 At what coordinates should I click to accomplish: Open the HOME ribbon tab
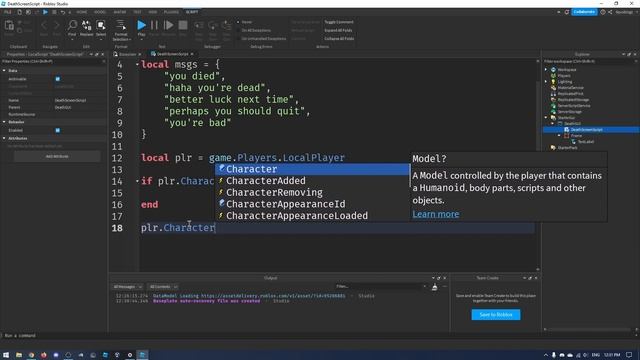[82, 12]
